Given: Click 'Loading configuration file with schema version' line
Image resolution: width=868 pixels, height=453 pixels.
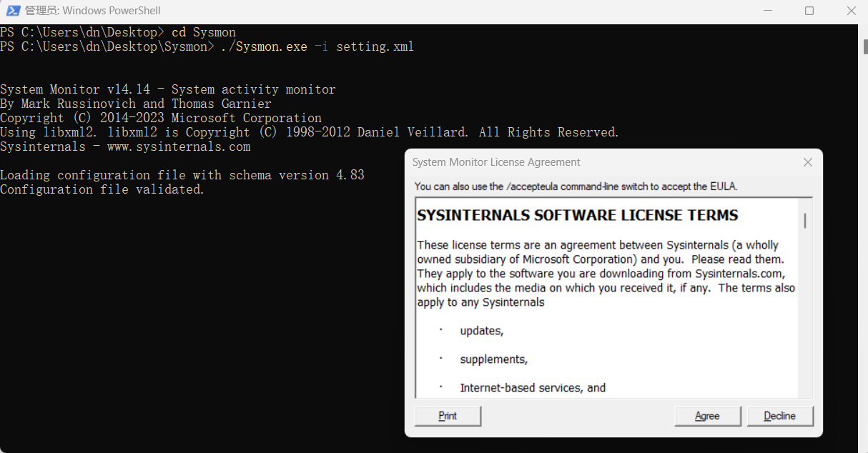Looking at the screenshot, I should pyautogui.click(x=182, y=175).
